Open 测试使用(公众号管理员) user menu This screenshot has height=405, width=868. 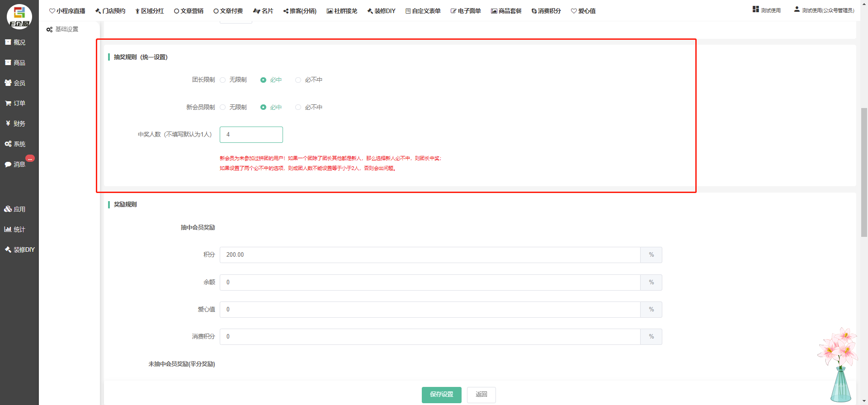824,10
